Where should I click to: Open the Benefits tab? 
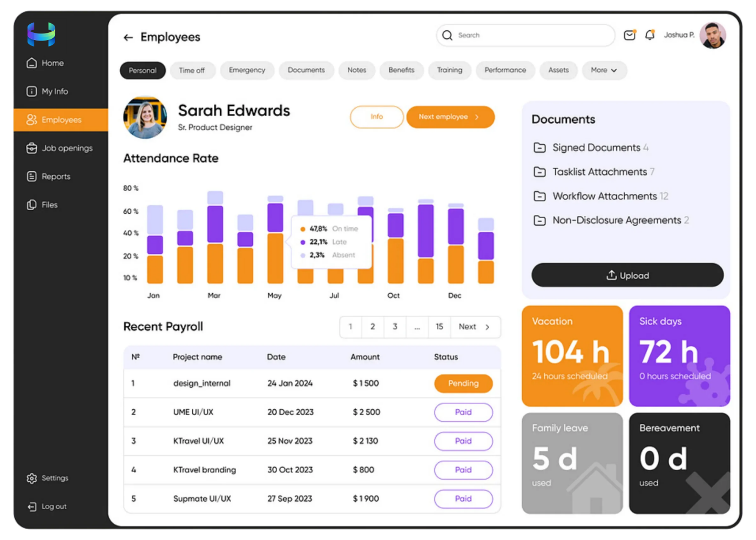[x=401, y=70]
